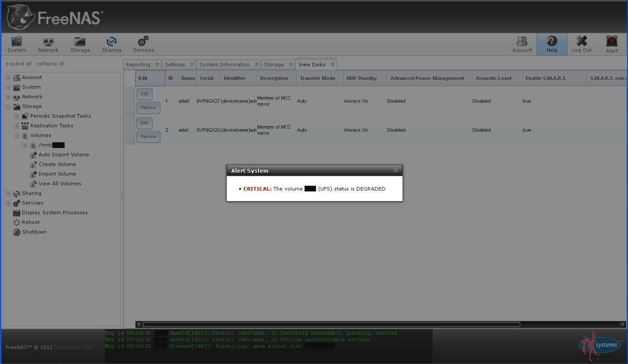Screen dimensions: 628x364
Task: Click Storage folder icon in tree
Action: click(17, 107)
